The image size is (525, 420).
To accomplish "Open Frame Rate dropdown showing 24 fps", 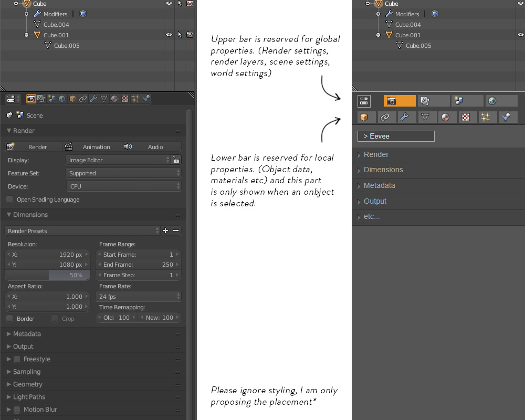I will pos(139,297).
